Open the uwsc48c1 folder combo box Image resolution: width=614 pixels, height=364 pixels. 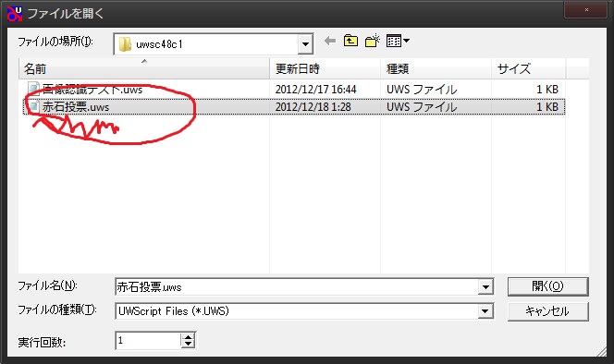[x=214, y=44]
